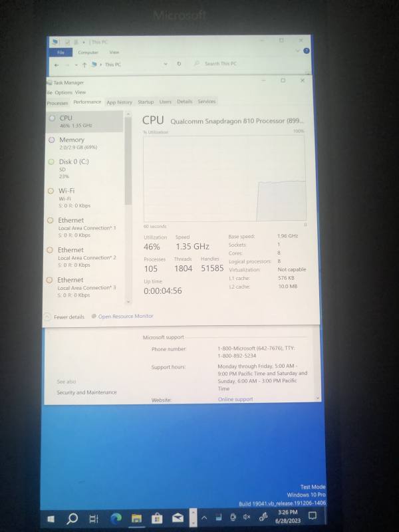Open the Action Center notification icon
399x532 pixels.
point(313,516)
